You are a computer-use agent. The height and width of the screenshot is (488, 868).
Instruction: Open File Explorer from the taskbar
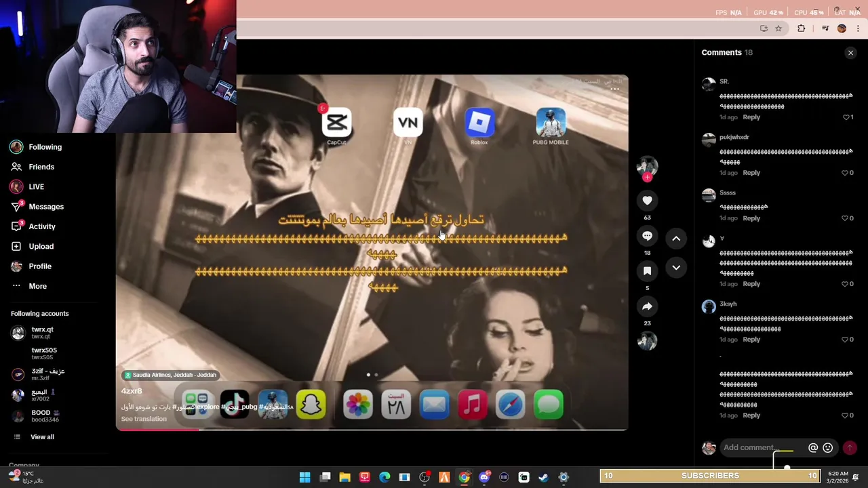coord(344,477)
